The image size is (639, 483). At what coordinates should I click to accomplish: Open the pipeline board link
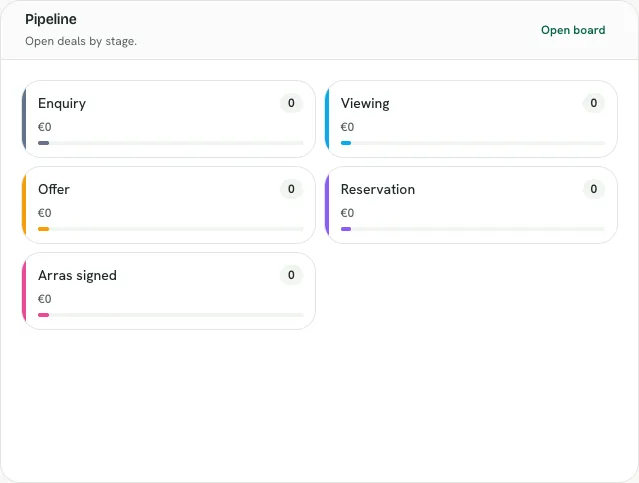click(573, 30)
